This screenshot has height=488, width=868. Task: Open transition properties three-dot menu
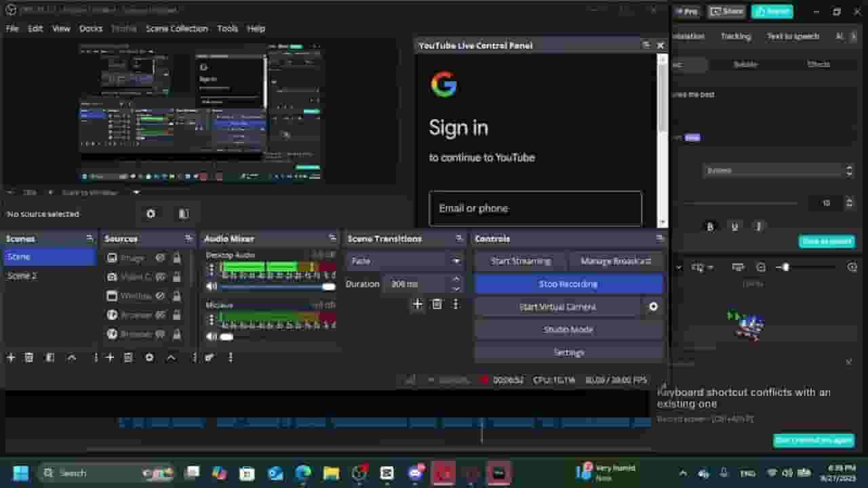(x=456, y=304)
